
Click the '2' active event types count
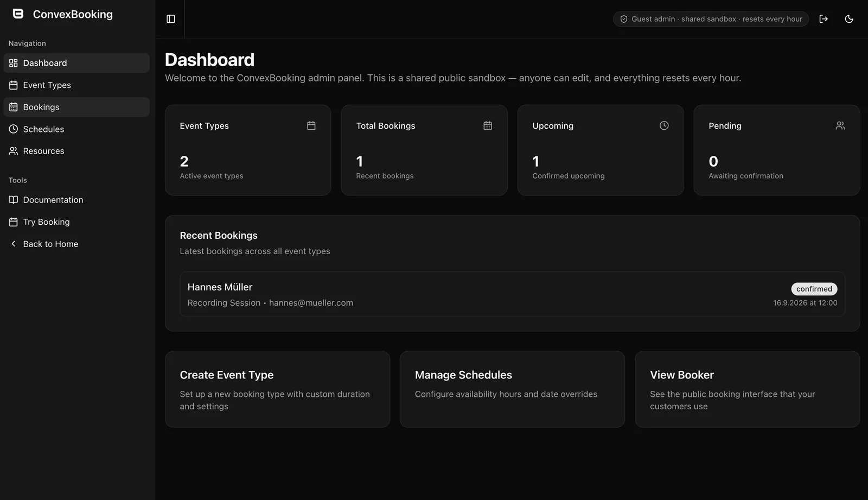coord(184,161)
